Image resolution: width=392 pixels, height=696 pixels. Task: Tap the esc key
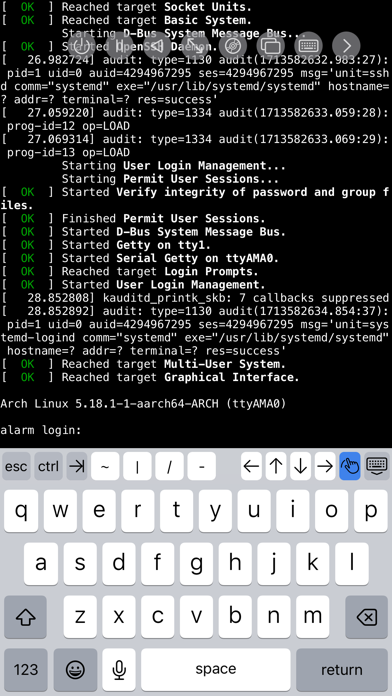(x=16, y=466)
